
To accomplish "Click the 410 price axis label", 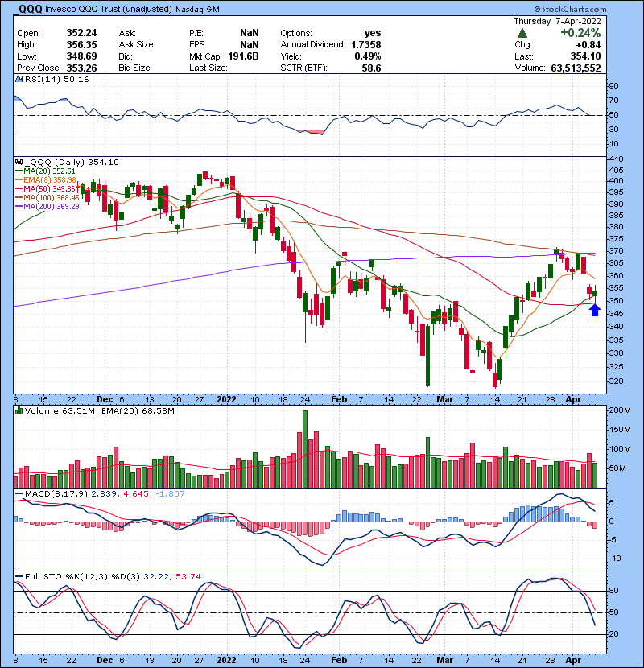I will 617,159.
